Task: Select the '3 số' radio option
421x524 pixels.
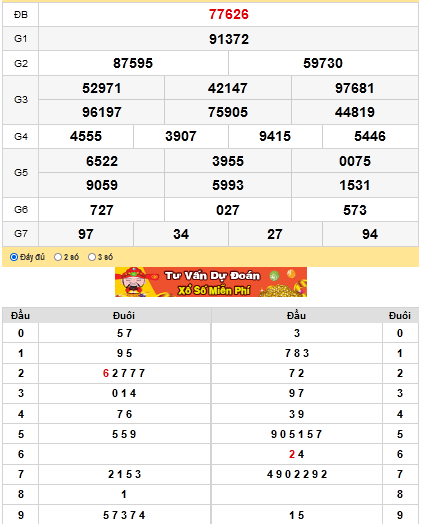Action: [x=92, y=257]
